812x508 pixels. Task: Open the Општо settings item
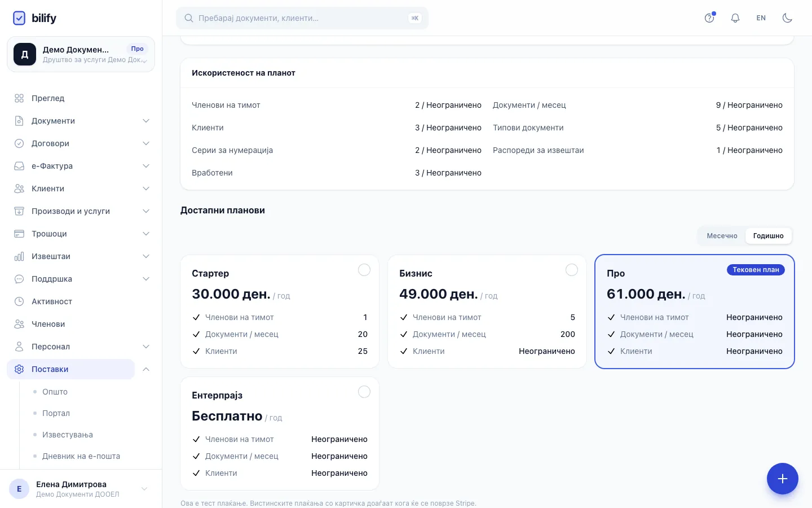click(x=55, y=392)
